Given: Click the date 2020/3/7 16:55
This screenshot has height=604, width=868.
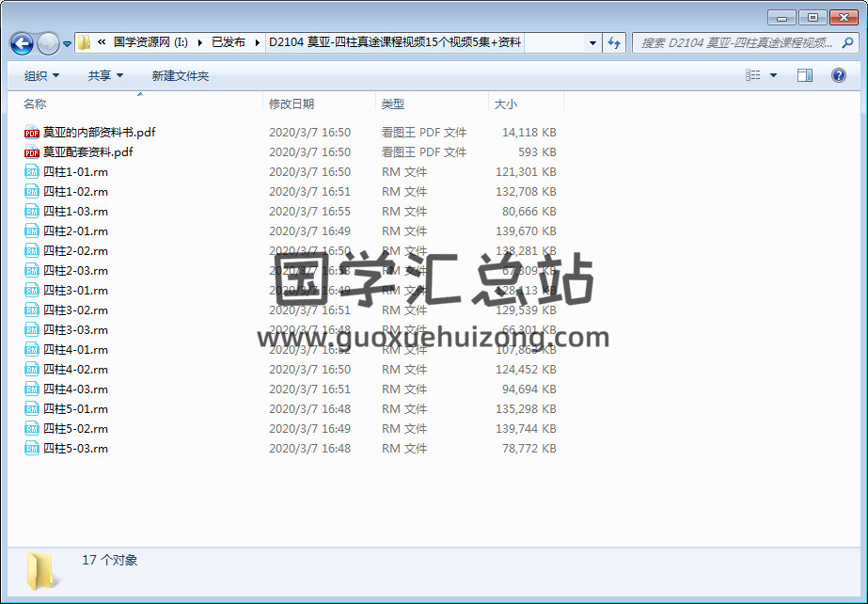Looking at the screenshot, I should coord(309,212).
